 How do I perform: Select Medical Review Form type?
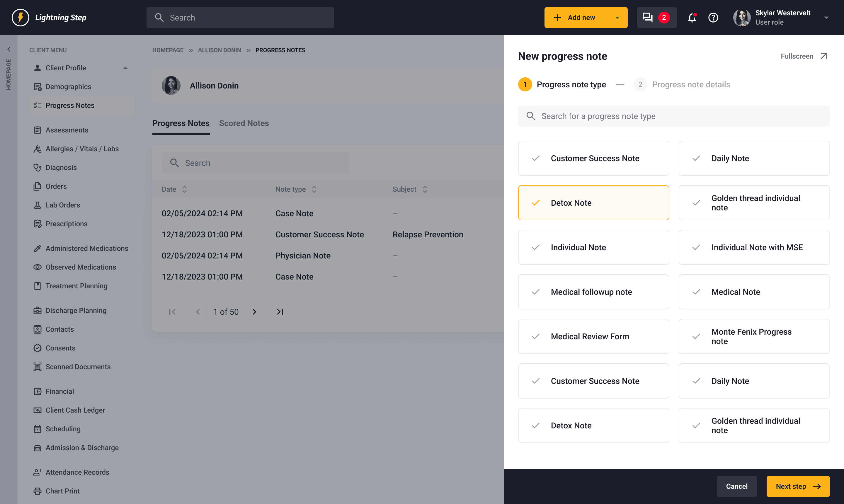[593, 336]
